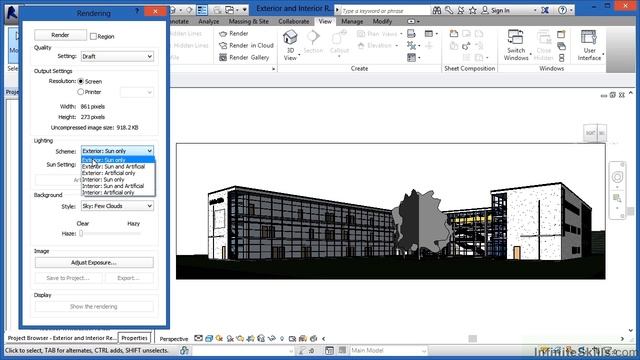Click the Cascade Windows icon
The width and height of the screenshot is (640, 360).
coord(562,46)
